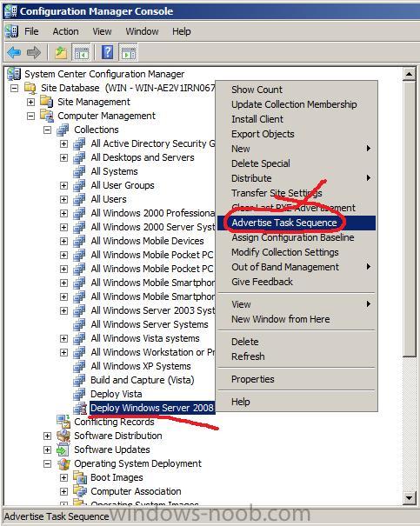Screen dimensions: 420x526
Task: Expand the All Desktops and Servers collection
Action: (x=63, y=157)
